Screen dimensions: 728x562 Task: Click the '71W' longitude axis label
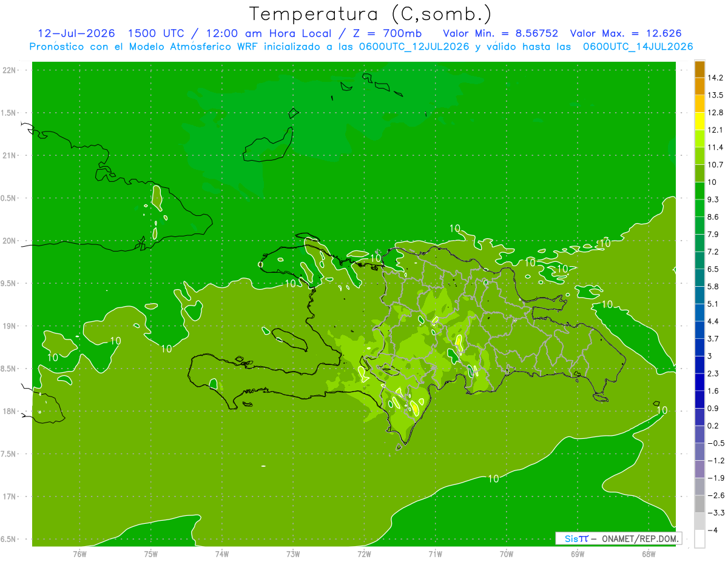pyautogui.click(x=435, y=554)
